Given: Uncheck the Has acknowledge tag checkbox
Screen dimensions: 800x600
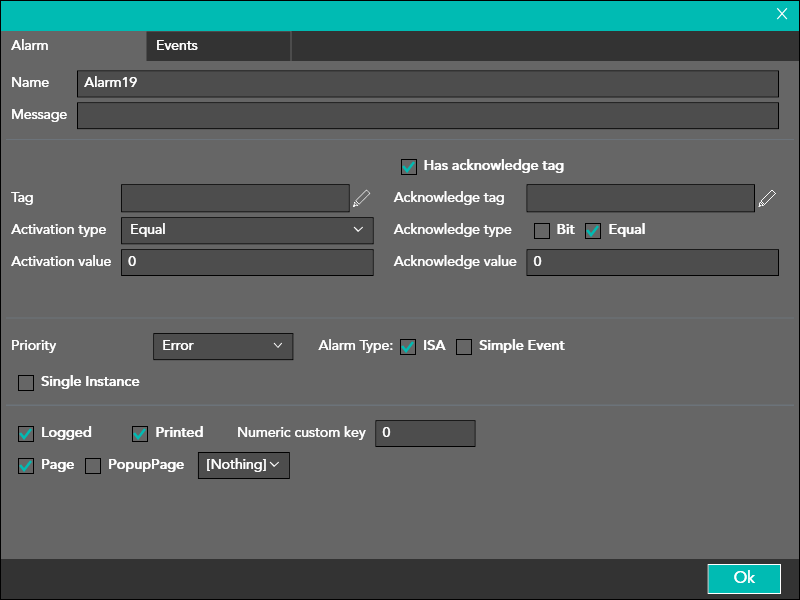Looking at the screenshot, I should (408, 166).
